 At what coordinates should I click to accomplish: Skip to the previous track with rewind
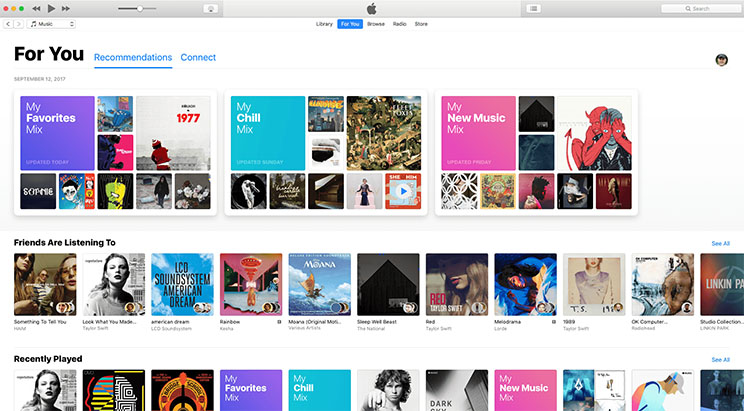coord(50,8)
